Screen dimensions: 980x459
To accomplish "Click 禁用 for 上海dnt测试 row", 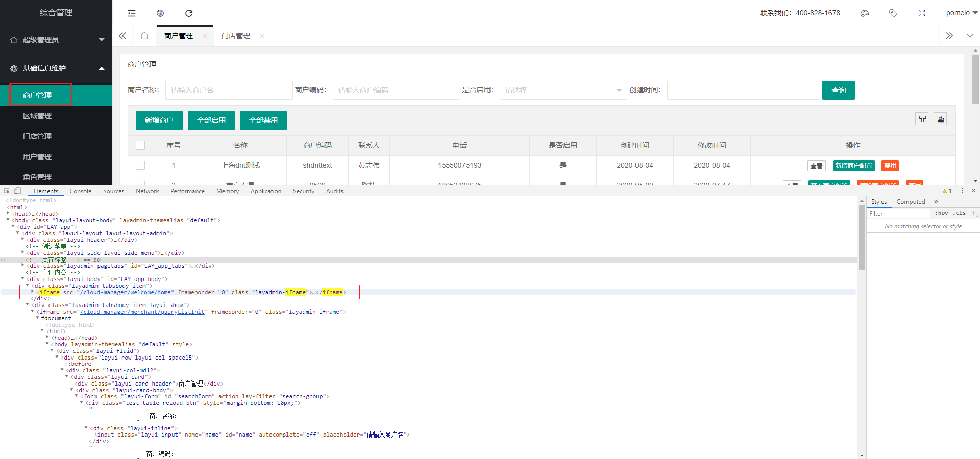I will click(x=890, y=166).
